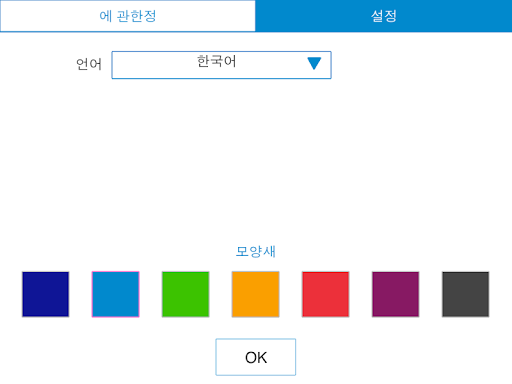The image size is (512, 384).
Task: Select the navy blue theme swatch
Action: [46, 294]
